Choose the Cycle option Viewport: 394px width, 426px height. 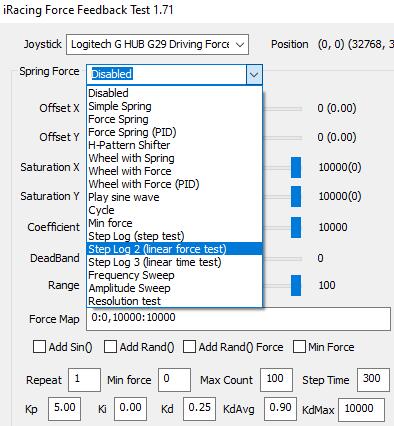pyautogui.click(x=174, y=210)
